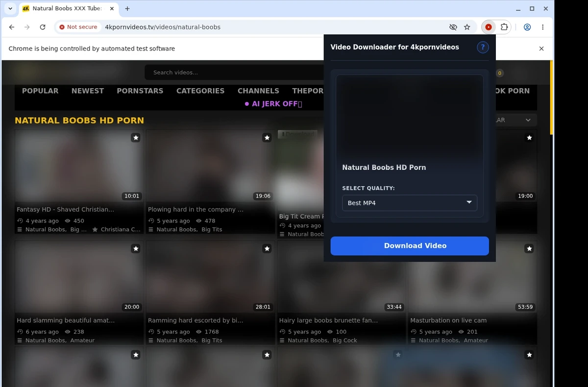Expand the Select Quality Best MP4 dropdown

pyautogui.click(x=410, y=203)
